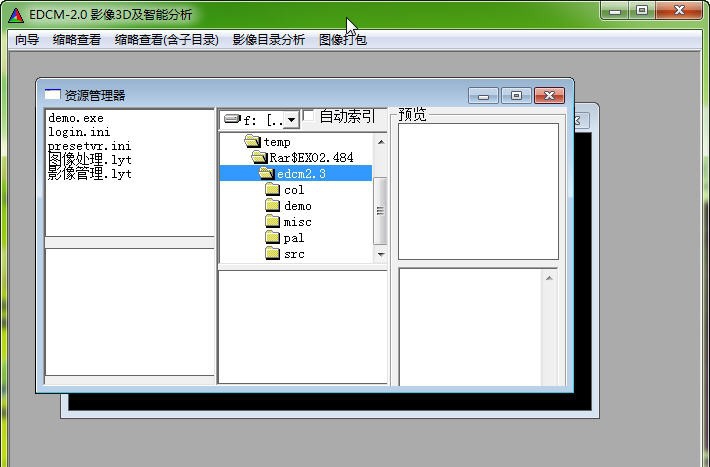Select 影像管理.lyt file
710x467 pixels.
tap(90, 173)
